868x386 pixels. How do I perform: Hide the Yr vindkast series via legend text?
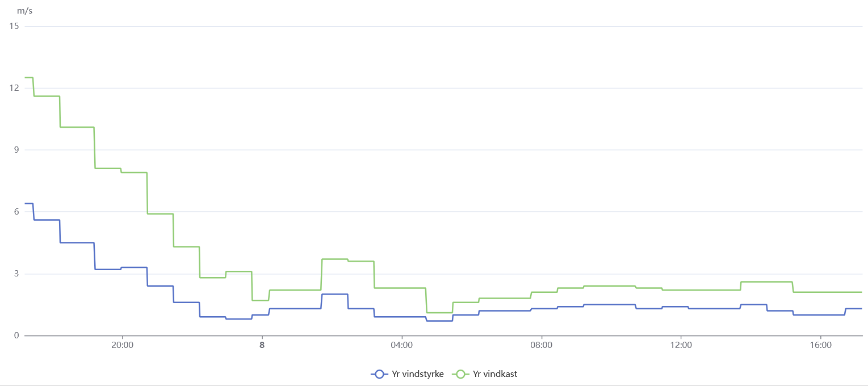[x=495, y=374]
